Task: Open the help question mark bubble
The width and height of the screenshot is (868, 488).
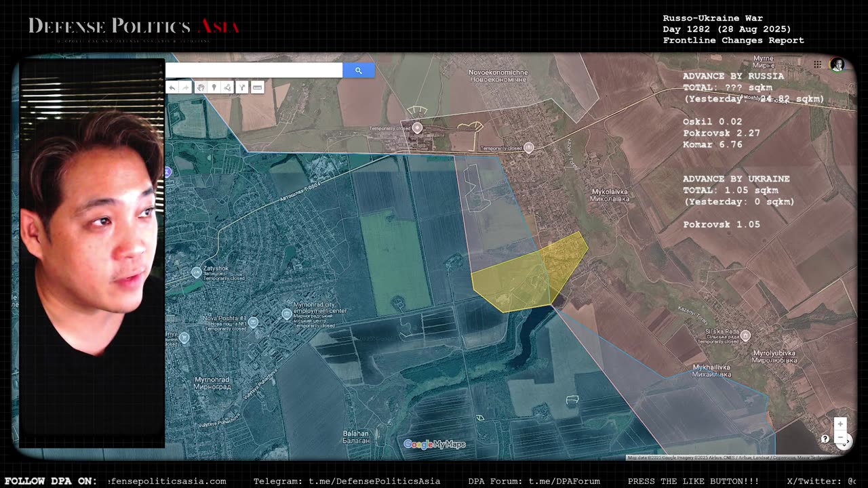Action: pyautogui.click(x=825, y=439)
